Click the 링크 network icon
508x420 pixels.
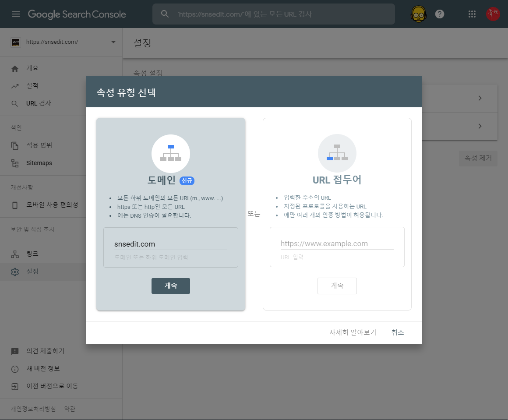pos(15,254)
